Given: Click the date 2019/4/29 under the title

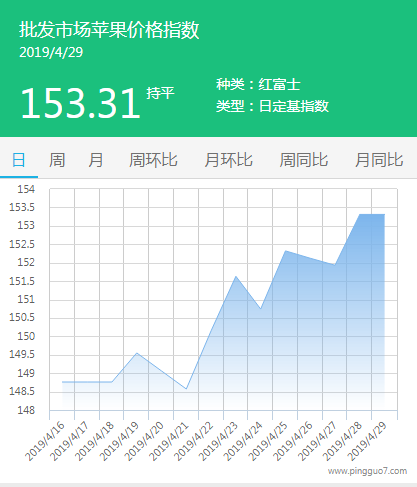Looking at the screenshot, I should coord(51,52).
